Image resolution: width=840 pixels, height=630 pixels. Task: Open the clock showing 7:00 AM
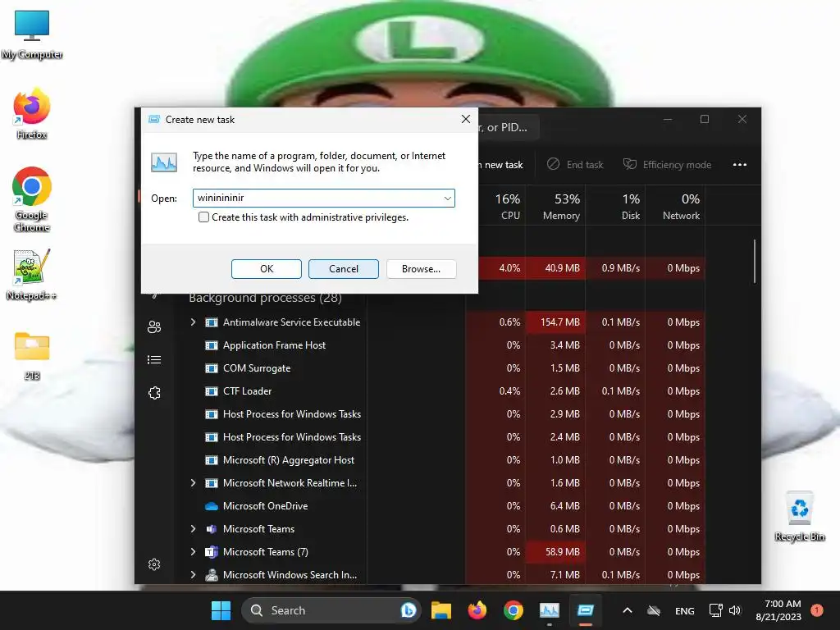pos(778,610)
